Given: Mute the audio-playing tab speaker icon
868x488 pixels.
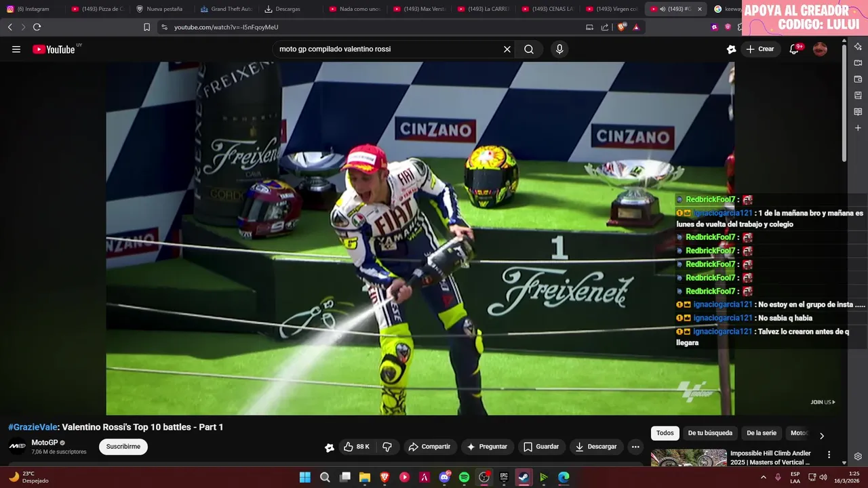Looking at the screenshot, I should (663, 9).
